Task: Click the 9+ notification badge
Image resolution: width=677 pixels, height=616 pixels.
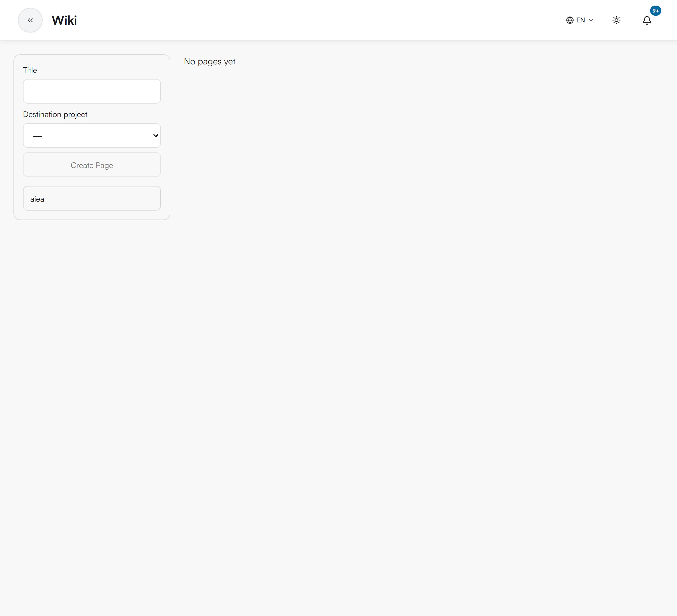Action: tap(655, 11)
